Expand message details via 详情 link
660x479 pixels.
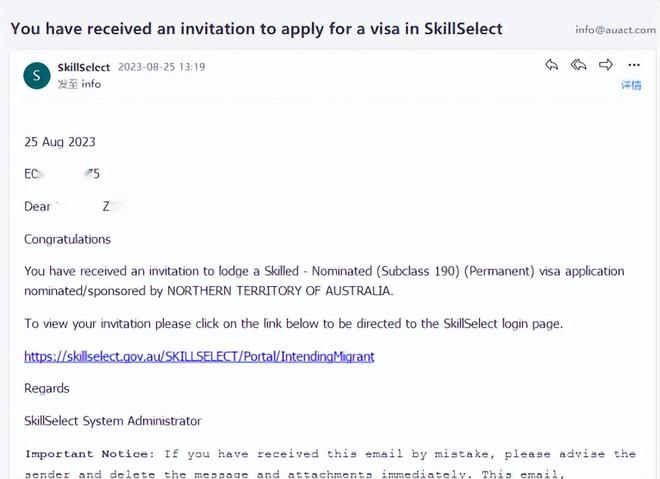tap(631, 86)
